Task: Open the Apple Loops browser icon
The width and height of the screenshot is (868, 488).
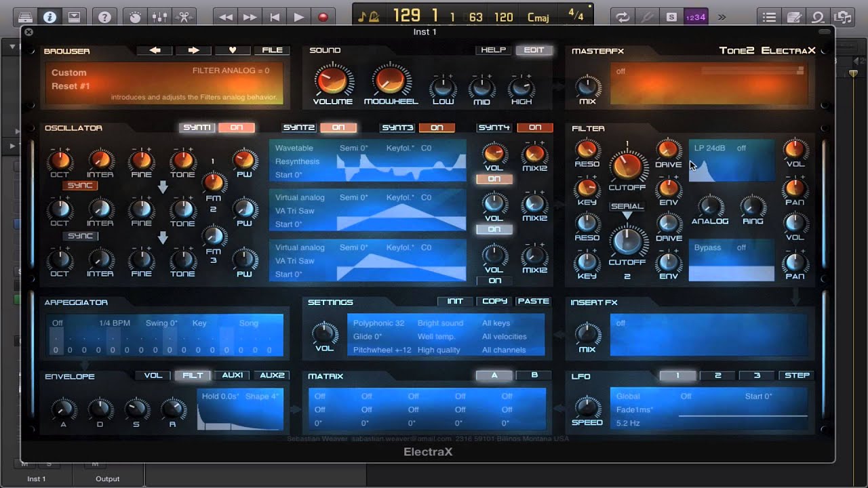Action: 818,17
